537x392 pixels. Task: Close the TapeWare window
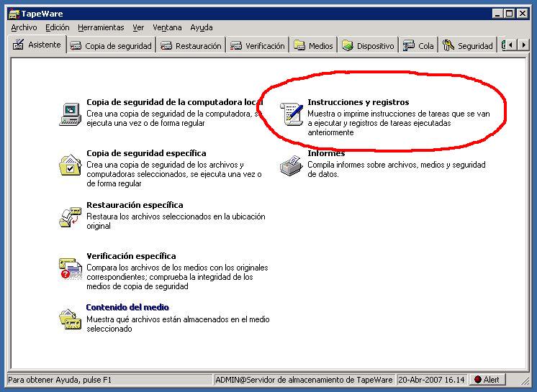click(523, 14)
